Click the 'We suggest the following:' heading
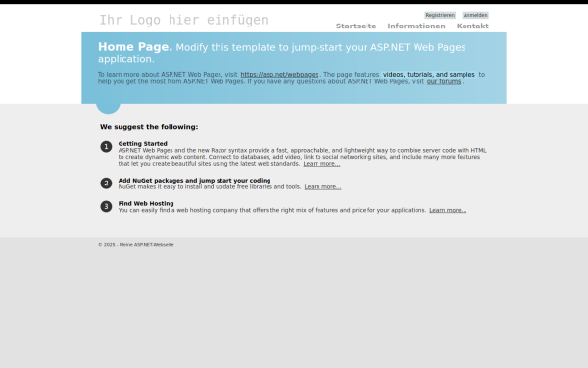Screen dimensions: 588x368 pos(149,127)
